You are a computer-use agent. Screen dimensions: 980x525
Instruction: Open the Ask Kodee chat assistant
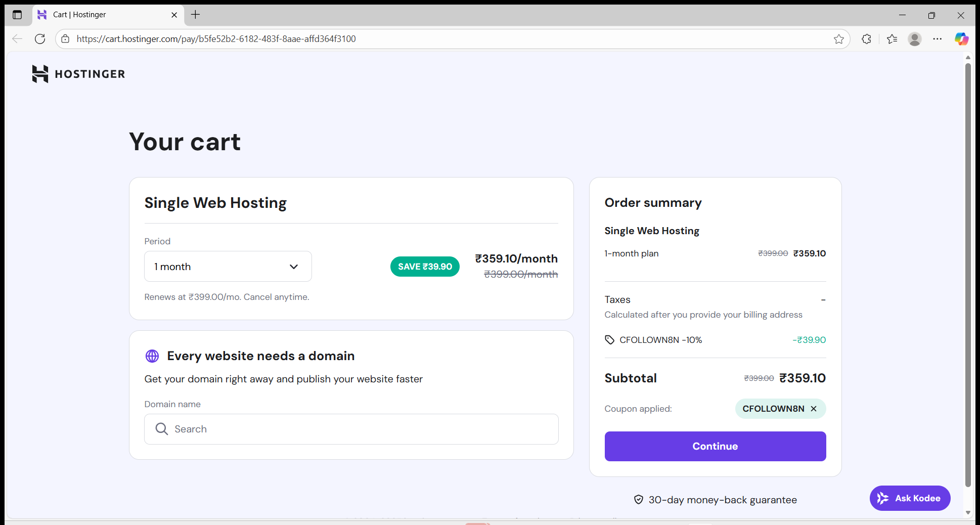[910, 498]
